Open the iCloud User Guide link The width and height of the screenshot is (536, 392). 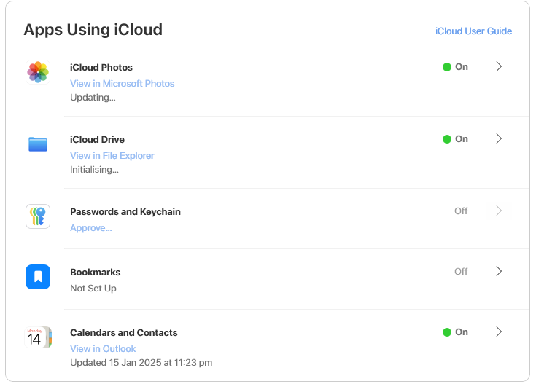pyautogui.click(x=473, y=31)
